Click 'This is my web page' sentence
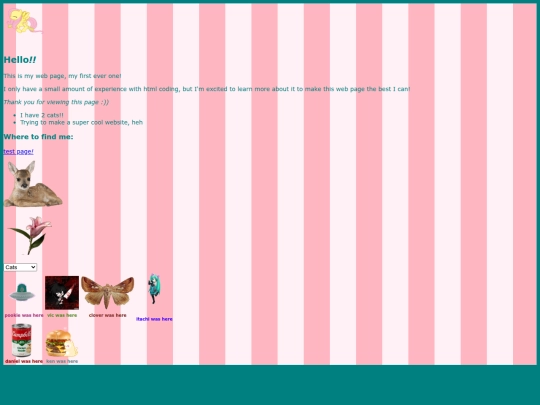The image size is (540, 405). pyautogui.click(x=62, y=76)
